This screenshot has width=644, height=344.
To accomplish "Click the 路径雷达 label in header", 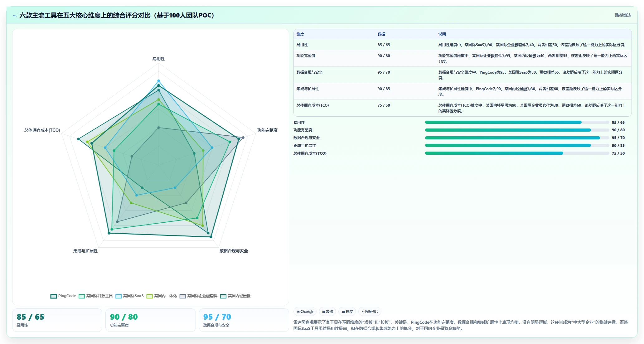I will click(x=623, y=15).
